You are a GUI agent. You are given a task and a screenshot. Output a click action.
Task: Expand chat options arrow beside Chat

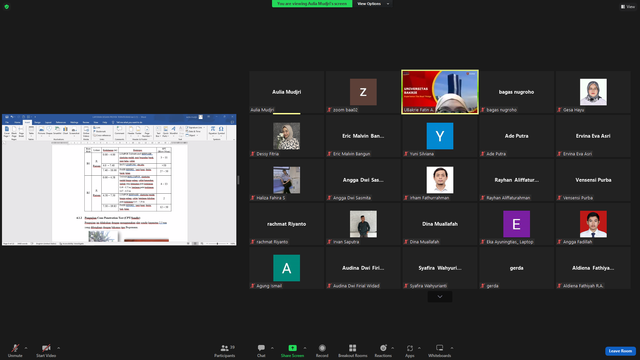click(x=272, y=348)
